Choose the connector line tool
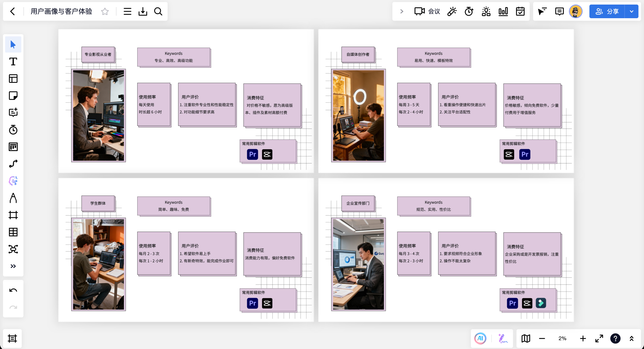 (x=13, y=164)
